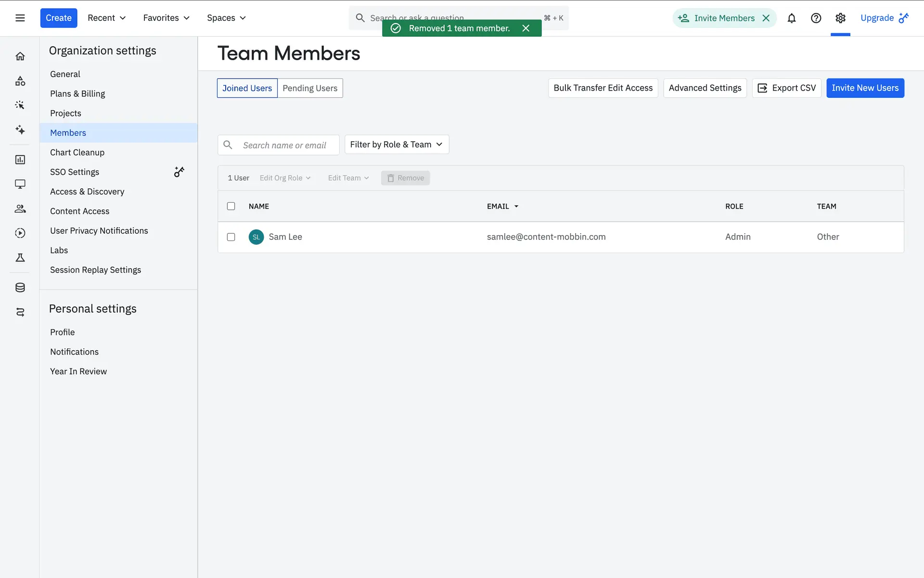Image resolution: width=924 pixels, height=578 pixels.
Task: Open the settings gear icon
Action: [x=840, y=18]
